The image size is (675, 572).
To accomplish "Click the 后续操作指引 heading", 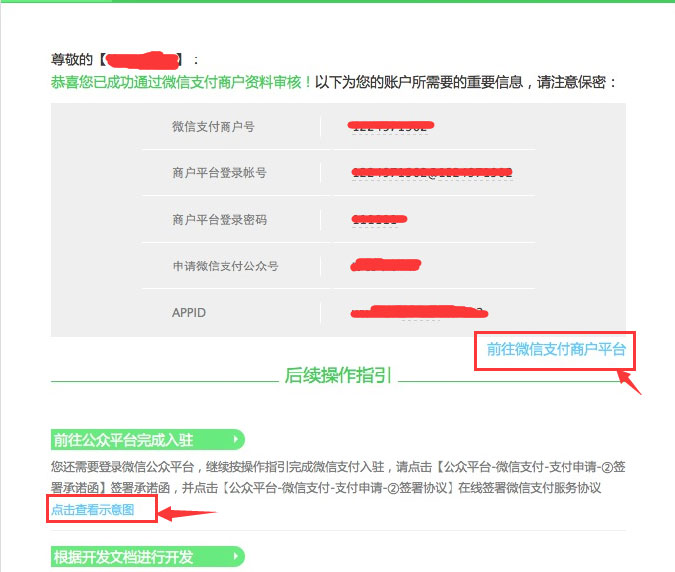I will [x=338, y=375].
